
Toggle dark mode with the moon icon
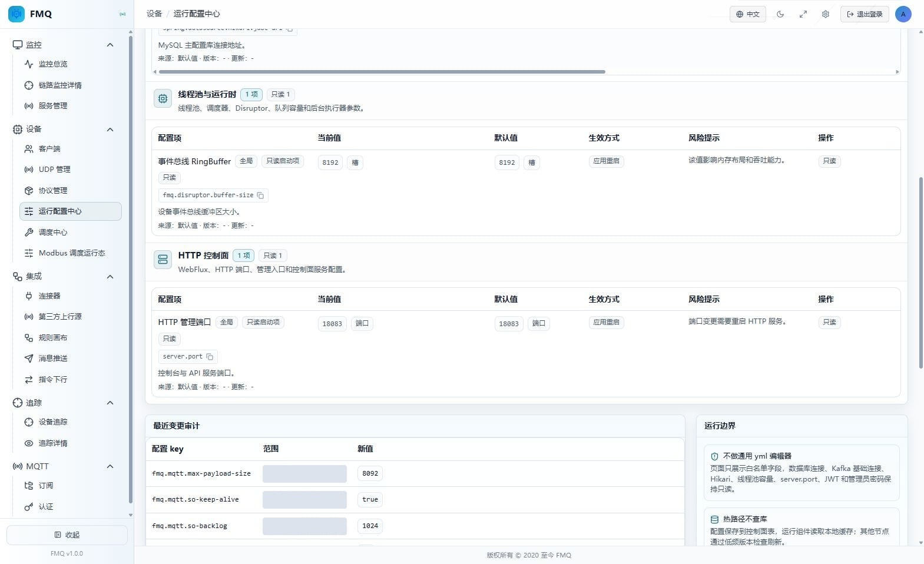780,14
